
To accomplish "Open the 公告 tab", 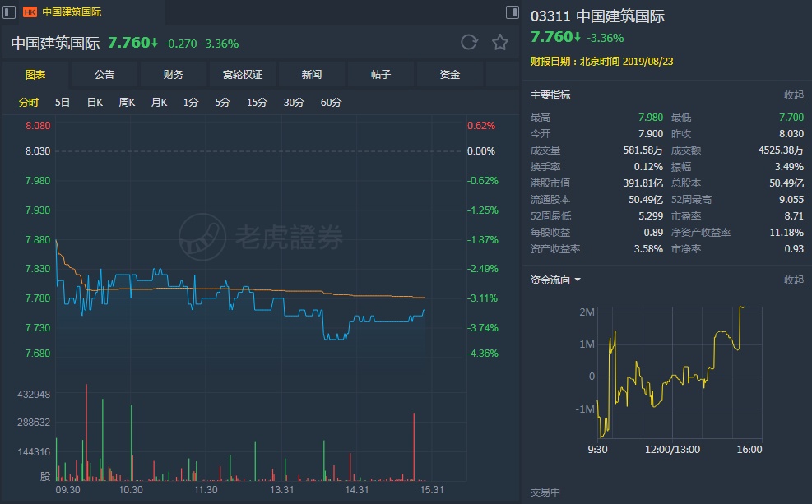I will coord(104,75).
